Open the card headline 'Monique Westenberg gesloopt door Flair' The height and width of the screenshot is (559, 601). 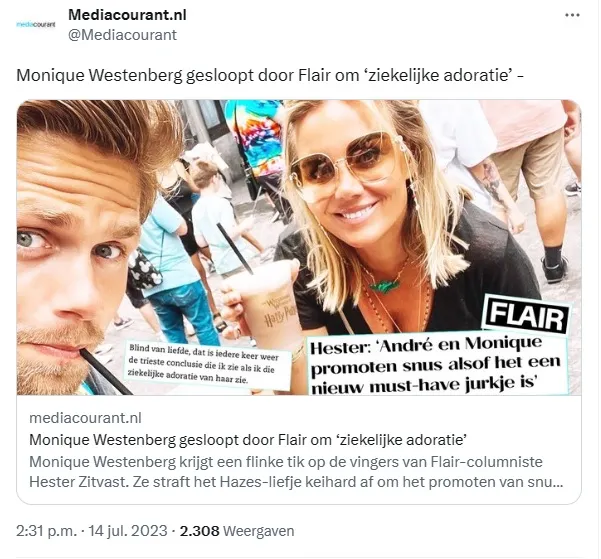tap(248, 439)
